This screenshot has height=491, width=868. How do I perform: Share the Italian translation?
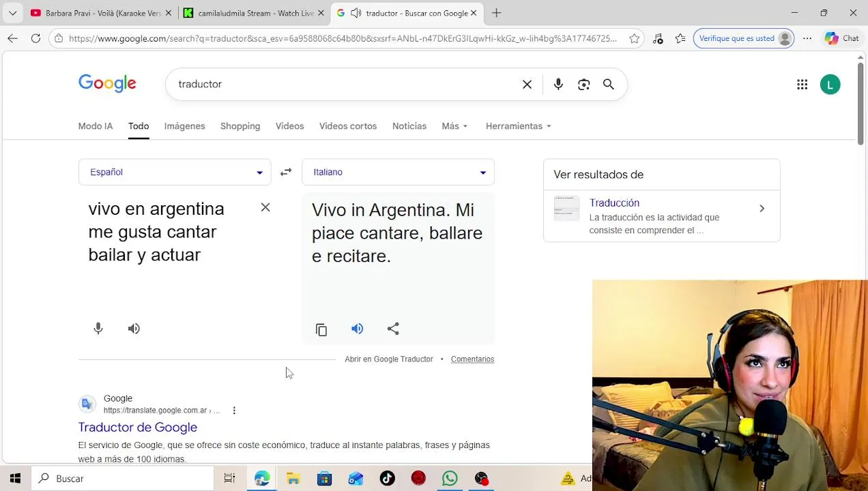click(x=393, y=329)
